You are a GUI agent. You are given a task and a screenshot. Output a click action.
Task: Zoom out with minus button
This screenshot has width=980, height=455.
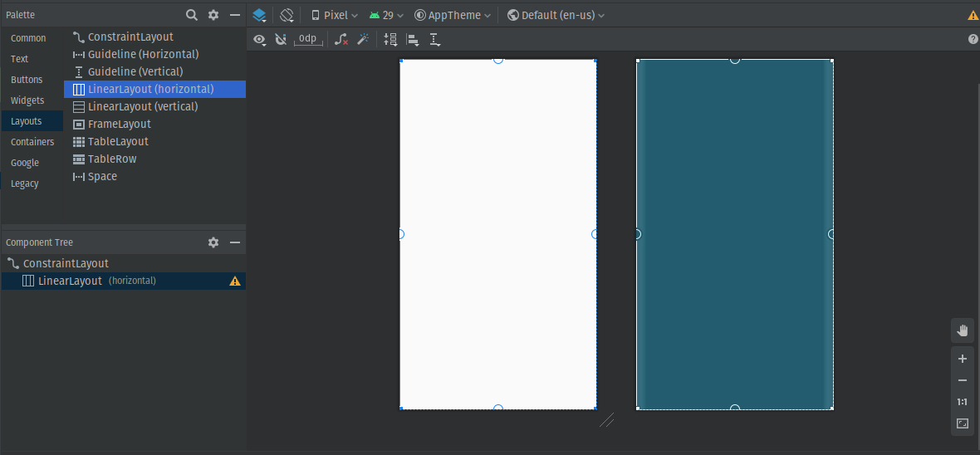[x=963, y=380]
